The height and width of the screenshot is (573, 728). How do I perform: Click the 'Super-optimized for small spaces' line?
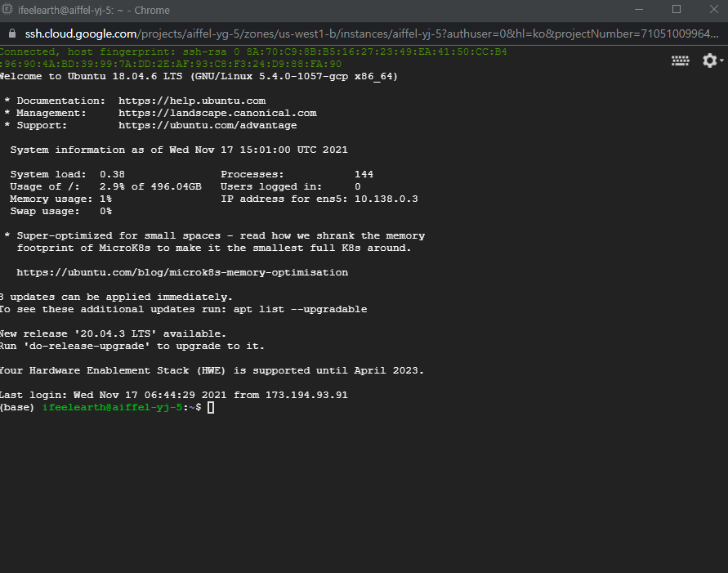(221, 236)
